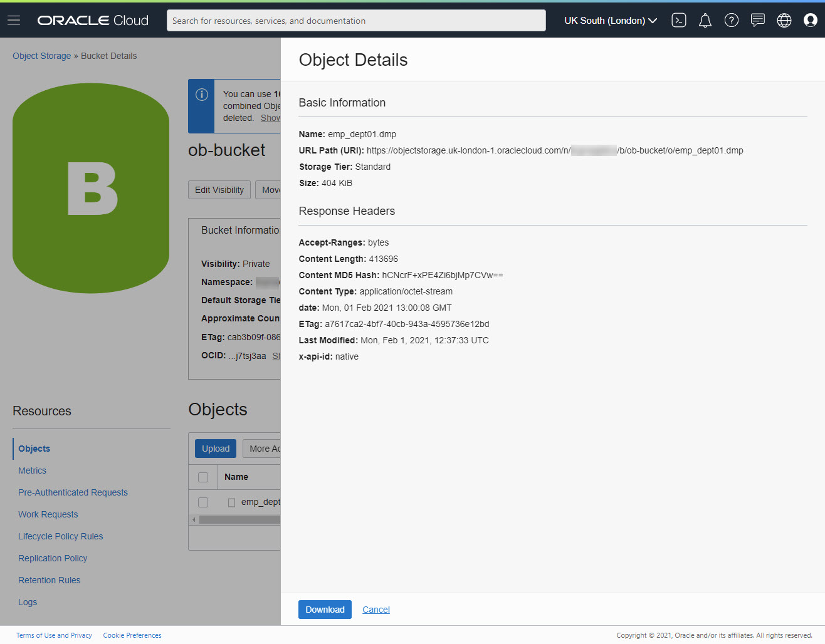Tick the select-all checkbox in Name header
The image size is (825, 644).
pyautogui.click(x=203, y=477)
